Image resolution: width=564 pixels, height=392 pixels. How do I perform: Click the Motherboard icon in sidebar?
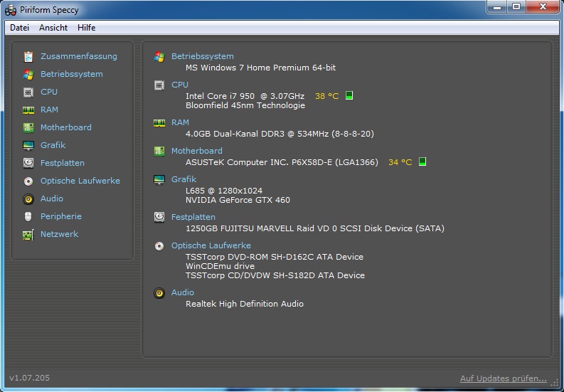(x=28, y=127)
